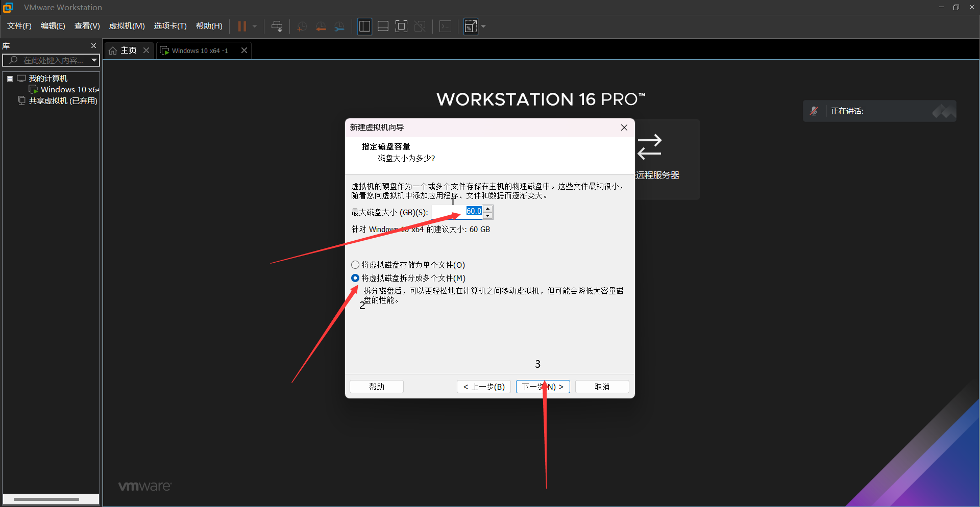Open the 文件(F) menu
Viewport: 980px width, 507px height.
click(19, 26)
